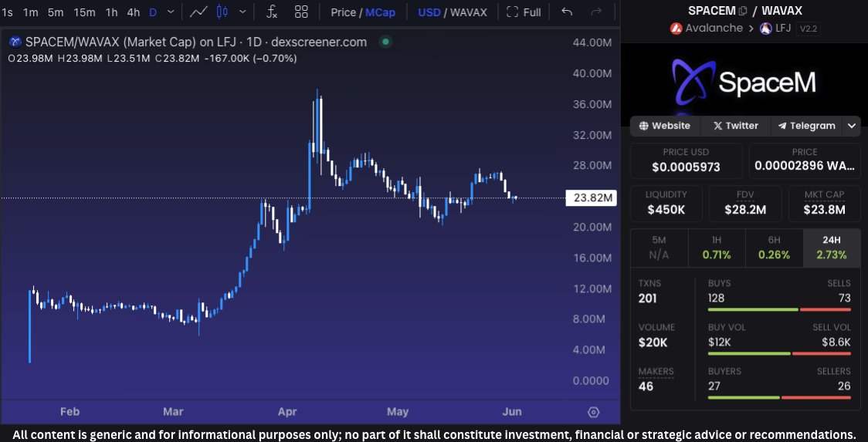Select the 15m timeframe
Image resolution: width=868 pixels, height=442 pixels.
click(84, 12)
